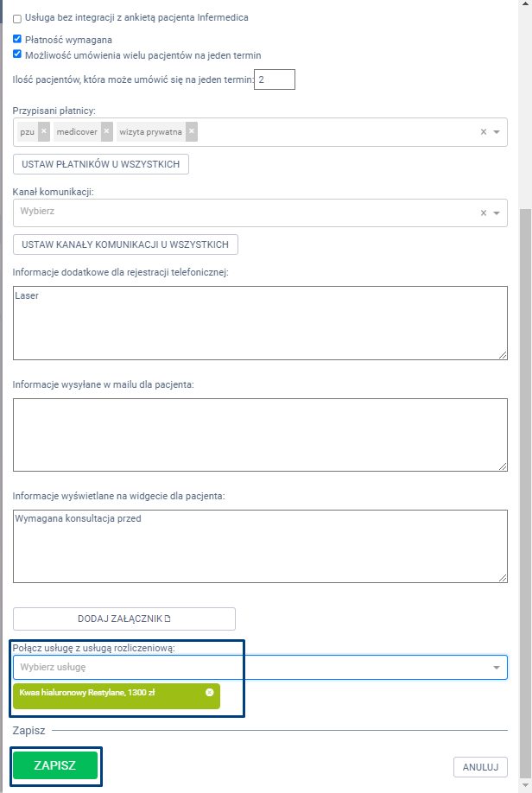Image resolution: width=532 pixels, height=793 pixels.
Task: Open the Kanał komunikacji dropdown
Action: 497,213
